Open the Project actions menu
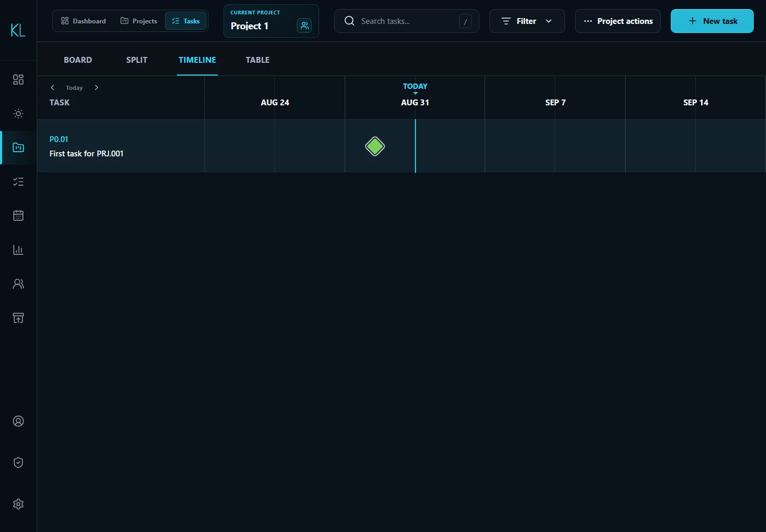This screenshot has height=532, width=766. 618,21
